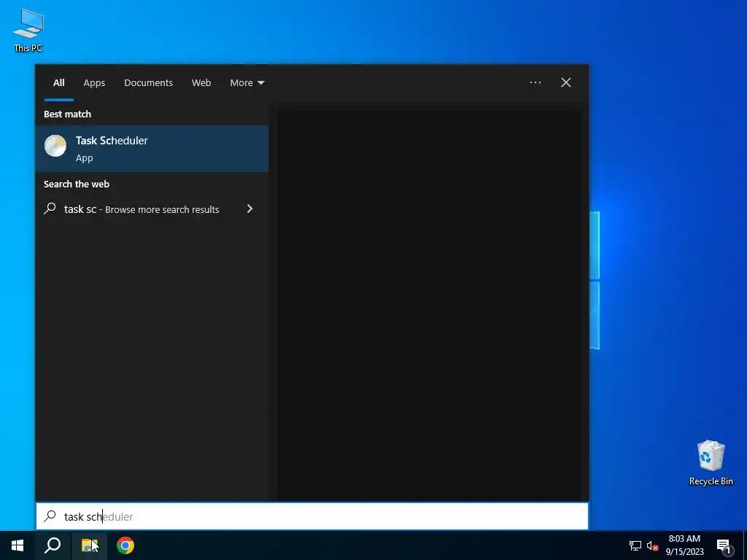This screenshot has width=747, height=560.
Task: Open File Explorer from the taskbar
Action: tap(89, 545)
